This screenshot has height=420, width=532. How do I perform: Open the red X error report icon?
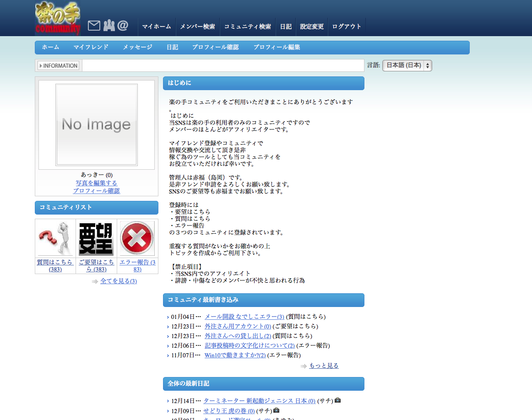[137, 238]
